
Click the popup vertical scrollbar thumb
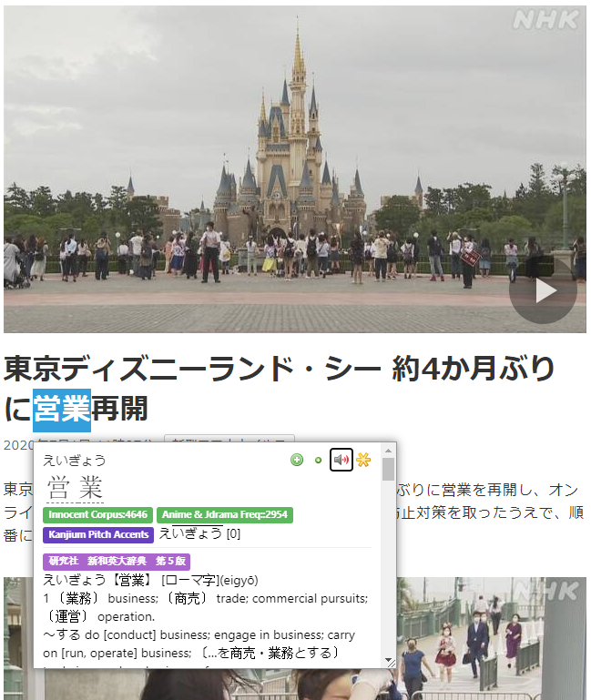coord(388,469)
